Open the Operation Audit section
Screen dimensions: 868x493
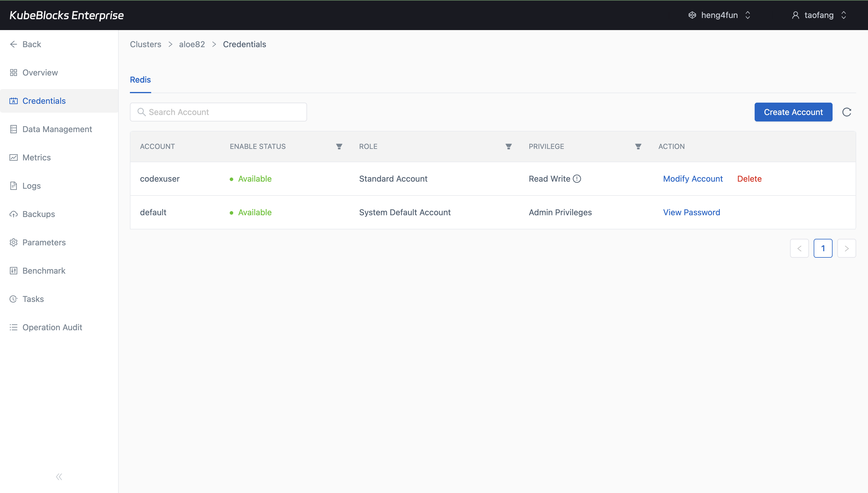pos(52,327)
